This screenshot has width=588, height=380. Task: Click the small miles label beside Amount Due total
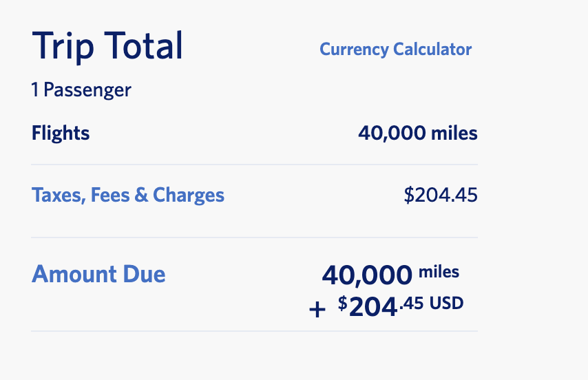click(x=439, y=272)
